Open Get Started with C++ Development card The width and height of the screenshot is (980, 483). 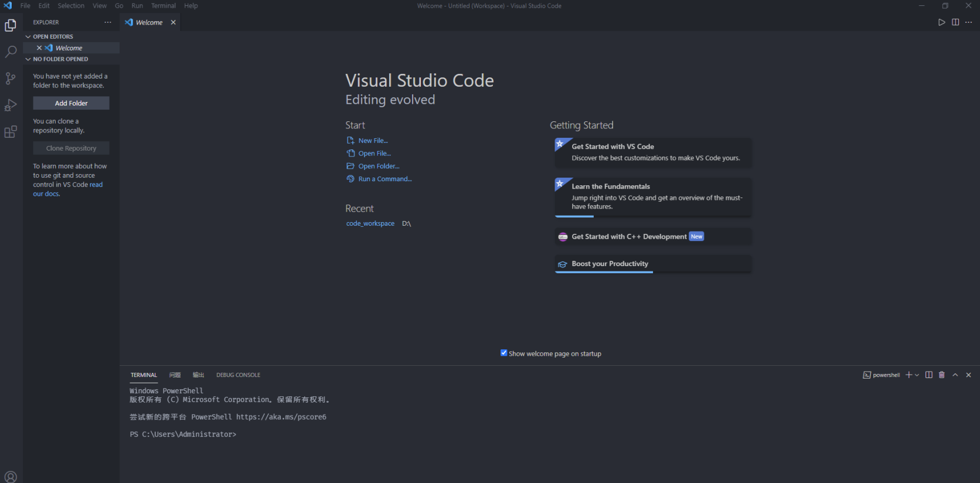pyautogui.click(x=653, y=237)
